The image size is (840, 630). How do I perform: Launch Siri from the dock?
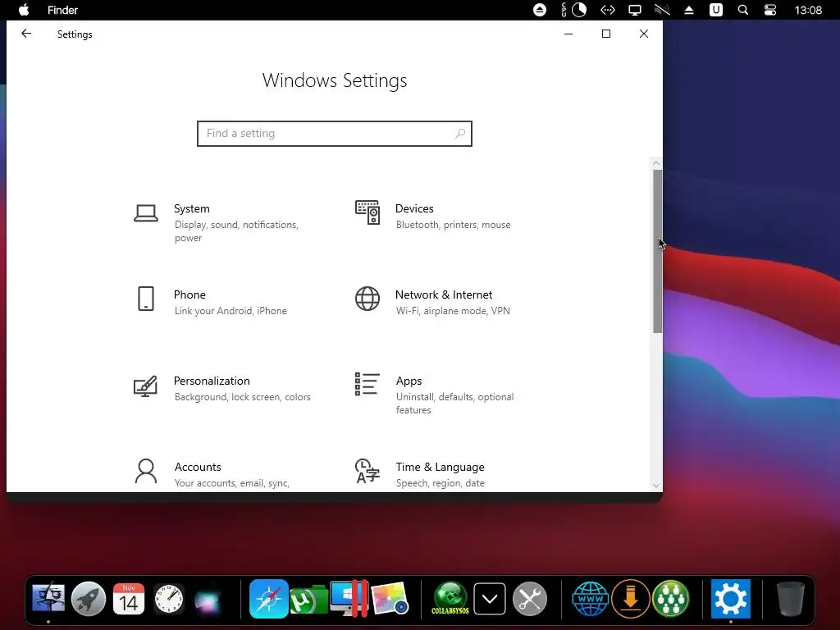tap(208, 600)
